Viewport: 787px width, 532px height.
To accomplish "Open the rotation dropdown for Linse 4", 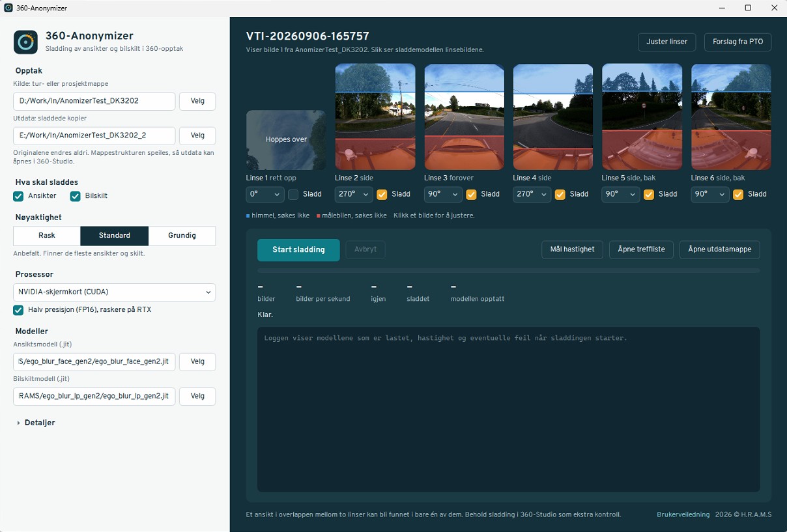I will click(532, 194).
